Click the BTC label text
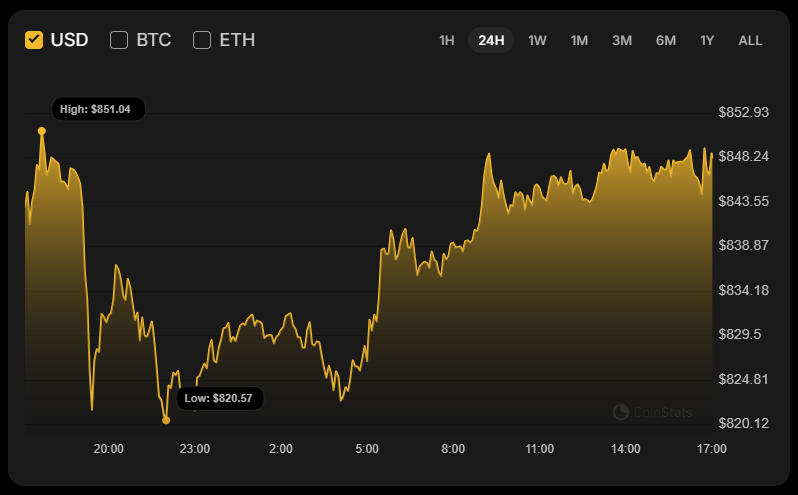 154,40
